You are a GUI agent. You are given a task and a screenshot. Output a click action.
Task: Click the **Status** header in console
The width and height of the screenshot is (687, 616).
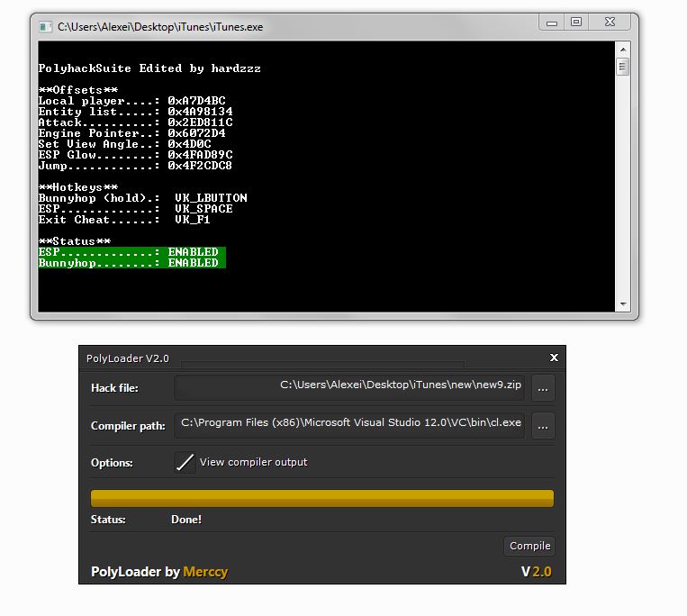pos(75,241)
